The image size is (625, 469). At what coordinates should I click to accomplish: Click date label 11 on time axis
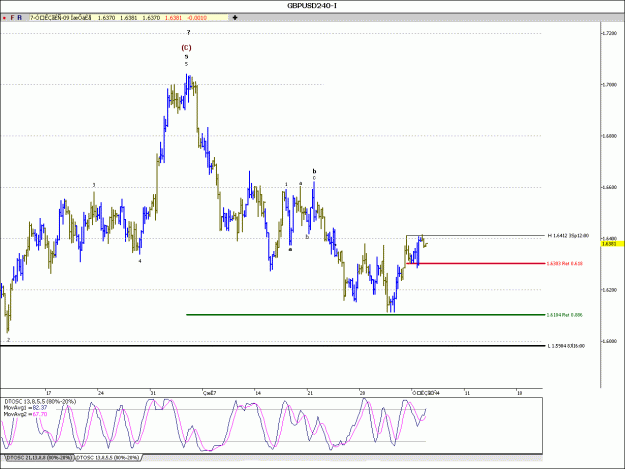click(467, 393)
